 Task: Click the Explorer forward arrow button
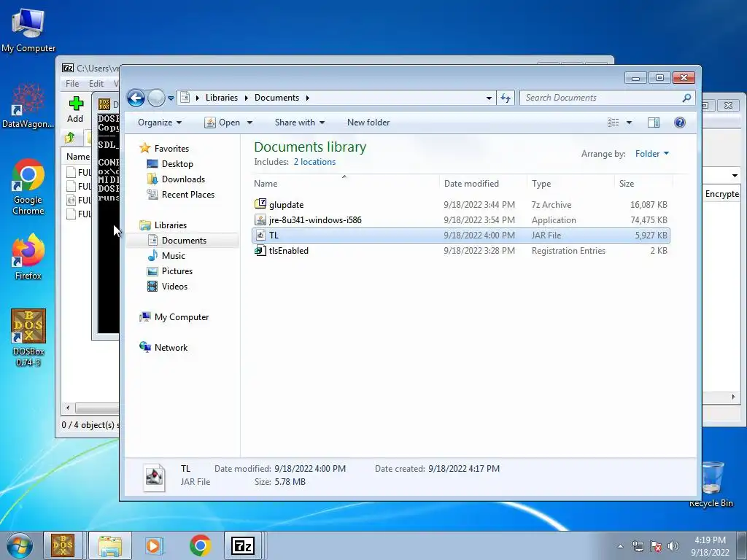[x=156, y=98]
